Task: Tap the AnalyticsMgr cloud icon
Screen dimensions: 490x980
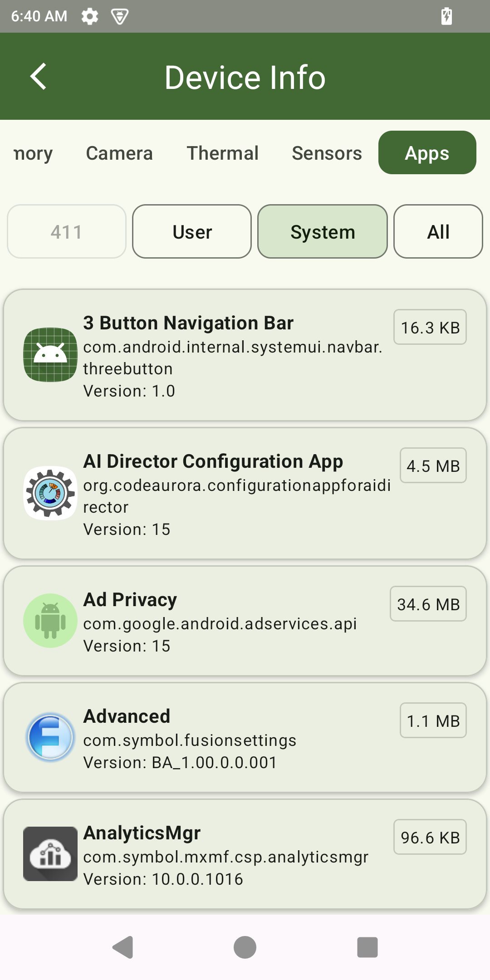Action: 50,854
